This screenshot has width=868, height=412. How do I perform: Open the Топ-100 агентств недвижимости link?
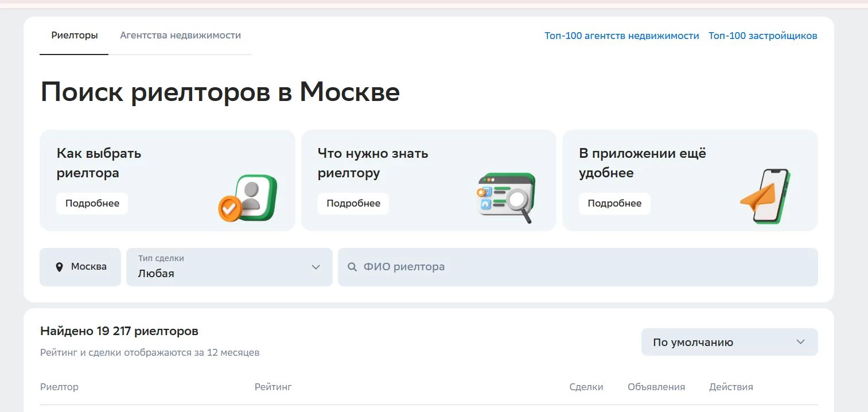(621, 36)
